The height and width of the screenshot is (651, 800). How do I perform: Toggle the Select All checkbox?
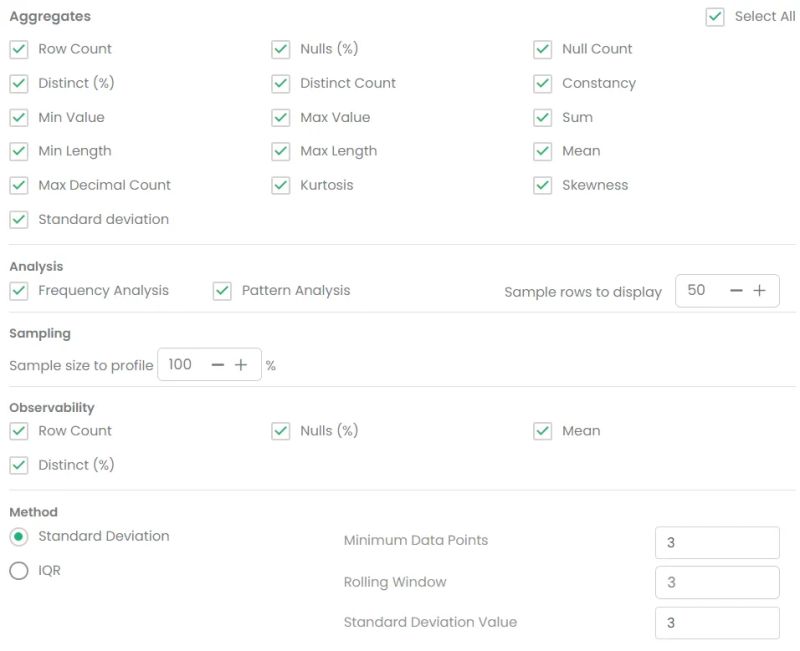coord(715,16)
